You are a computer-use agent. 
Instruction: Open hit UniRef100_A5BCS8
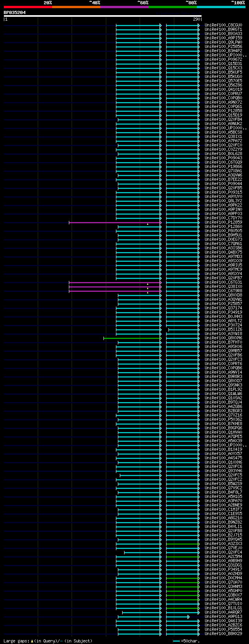pyautogui.click(x=223, y=132)
